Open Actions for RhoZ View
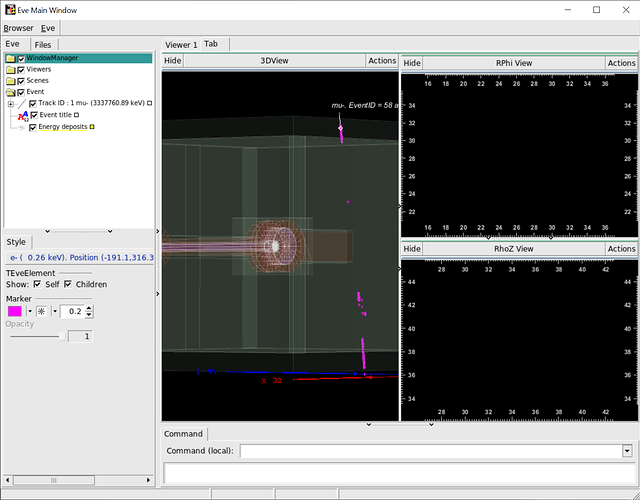Viewport: 640px width, 500px height. [621, 249]
